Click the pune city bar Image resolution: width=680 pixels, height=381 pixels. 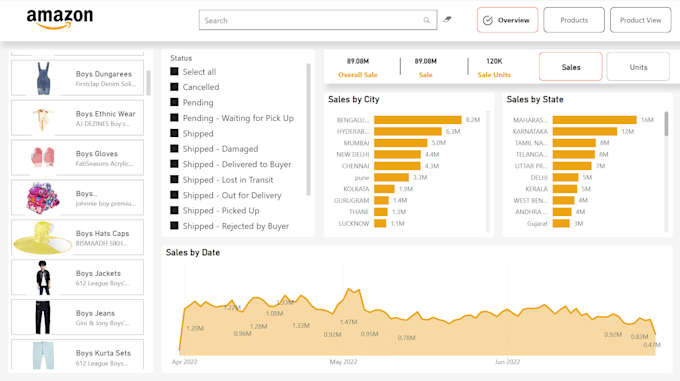392,177
